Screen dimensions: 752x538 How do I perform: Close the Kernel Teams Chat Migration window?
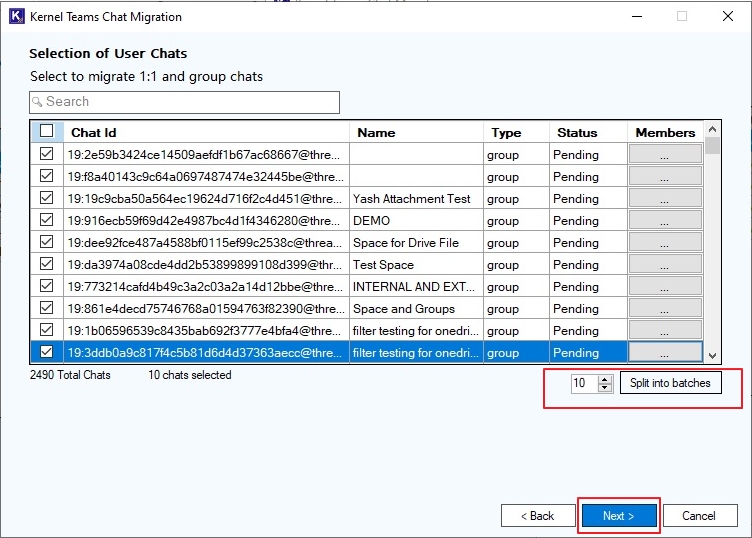click(x=728, y=16)
